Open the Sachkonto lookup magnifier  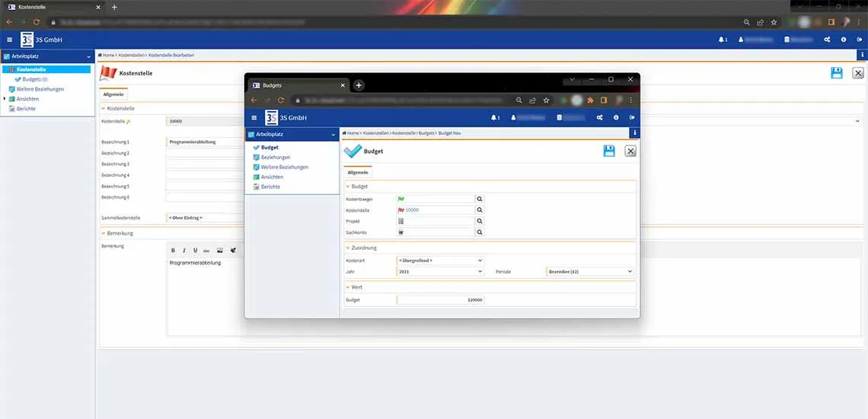point(480,232)
